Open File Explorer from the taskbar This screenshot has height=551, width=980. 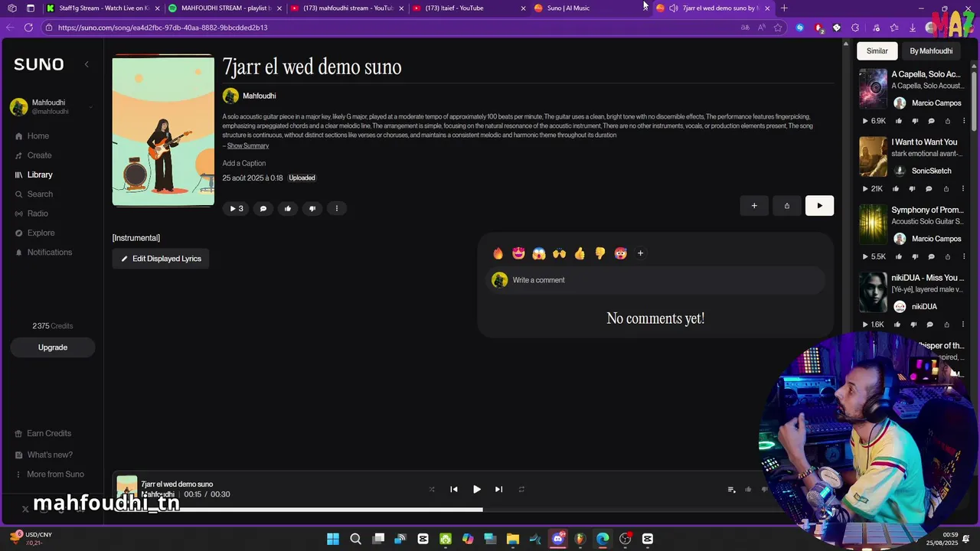coord(513,539)
